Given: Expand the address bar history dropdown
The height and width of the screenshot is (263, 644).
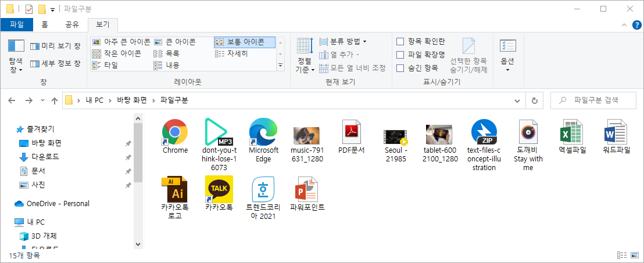Looking at the screenshot, I should click(517, 100).
